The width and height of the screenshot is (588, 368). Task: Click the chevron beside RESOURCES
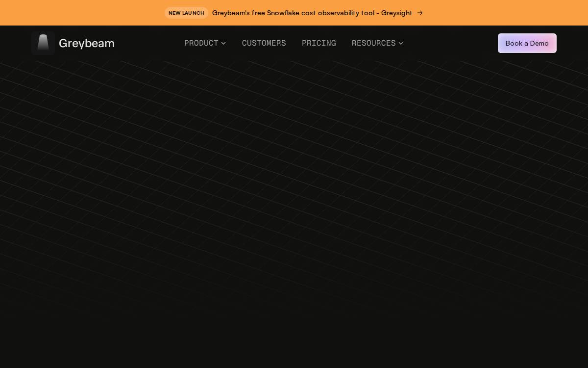point(401,43)
